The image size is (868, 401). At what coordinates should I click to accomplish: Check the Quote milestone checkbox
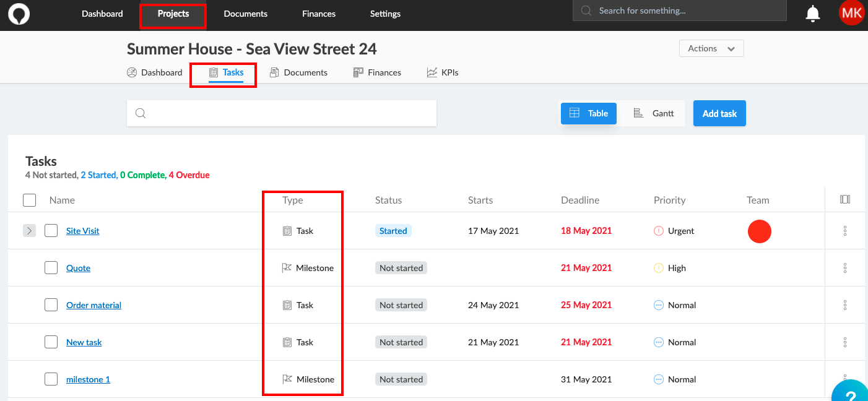pyautogui.click(x=51, y=268)
